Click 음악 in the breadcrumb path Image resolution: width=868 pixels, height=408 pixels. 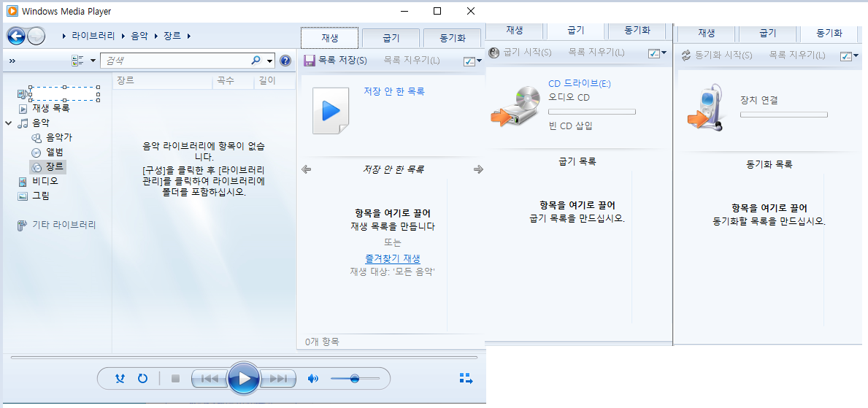coord(139,36)
